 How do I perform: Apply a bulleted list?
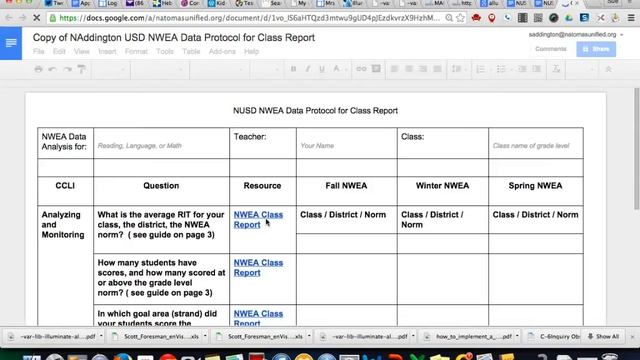click(x=501, y=69)
